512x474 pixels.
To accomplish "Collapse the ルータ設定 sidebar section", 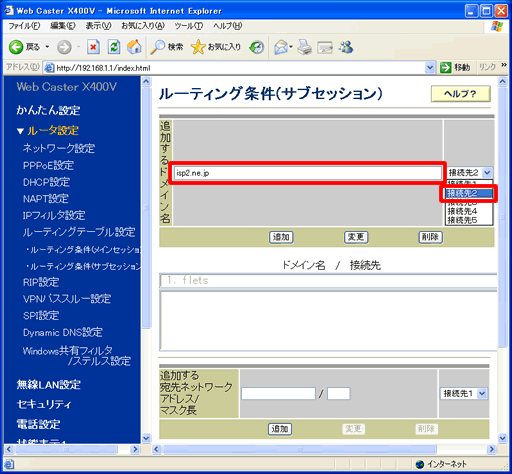I will [20, 131].
